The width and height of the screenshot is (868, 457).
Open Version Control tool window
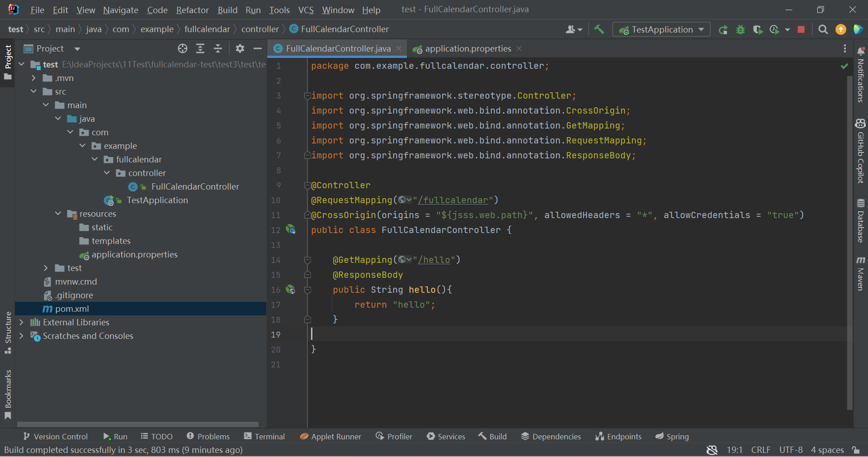coord(55,437)
